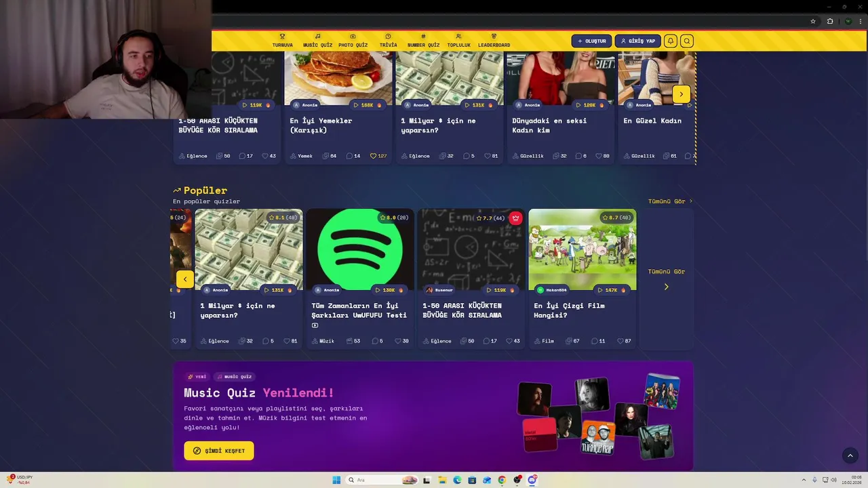Advance Popüler carousel with right chevron

tap(666, 287)
